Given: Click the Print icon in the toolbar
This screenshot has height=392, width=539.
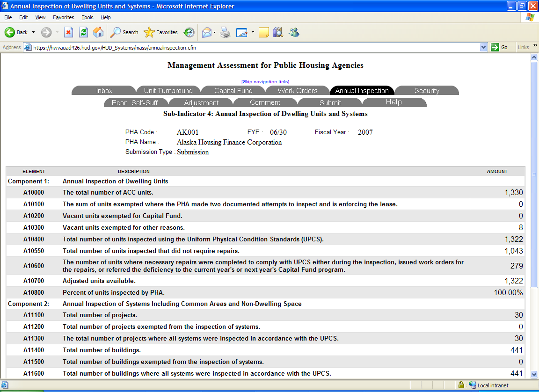Looking at the screenshot, I should coord(225,32).
